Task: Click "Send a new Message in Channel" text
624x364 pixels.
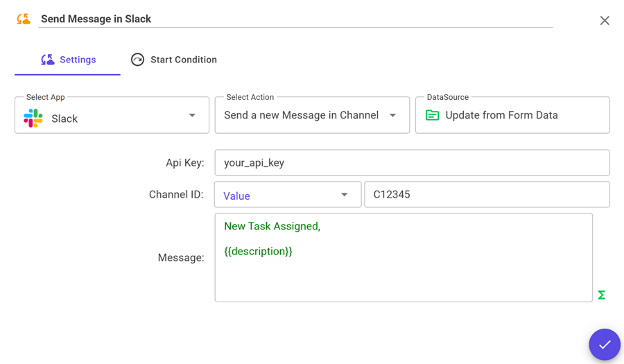Action: [301, 115]
